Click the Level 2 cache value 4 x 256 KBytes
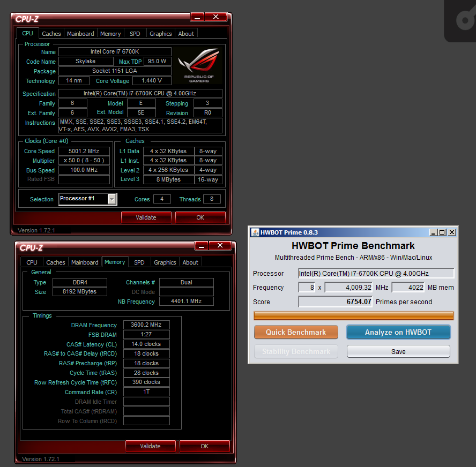Viewport: 476px width, 467px height. coord(168,170)
